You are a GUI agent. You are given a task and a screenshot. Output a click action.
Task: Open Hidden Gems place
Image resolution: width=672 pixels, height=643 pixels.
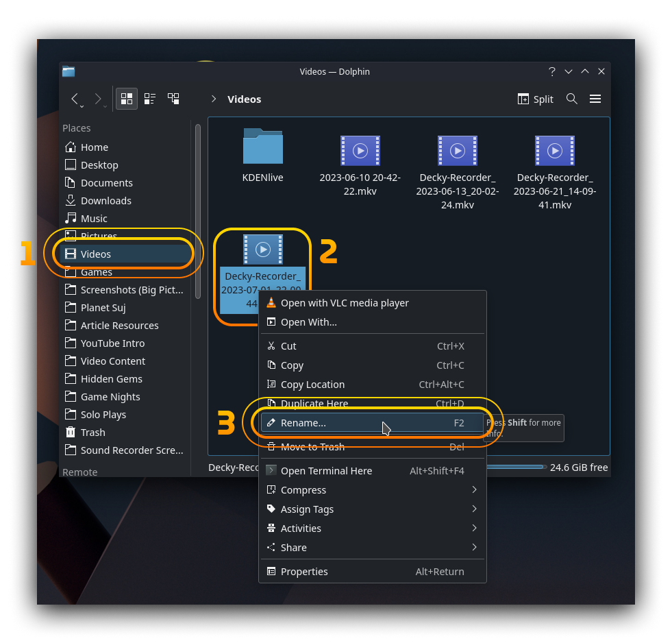tap(127, 379)
